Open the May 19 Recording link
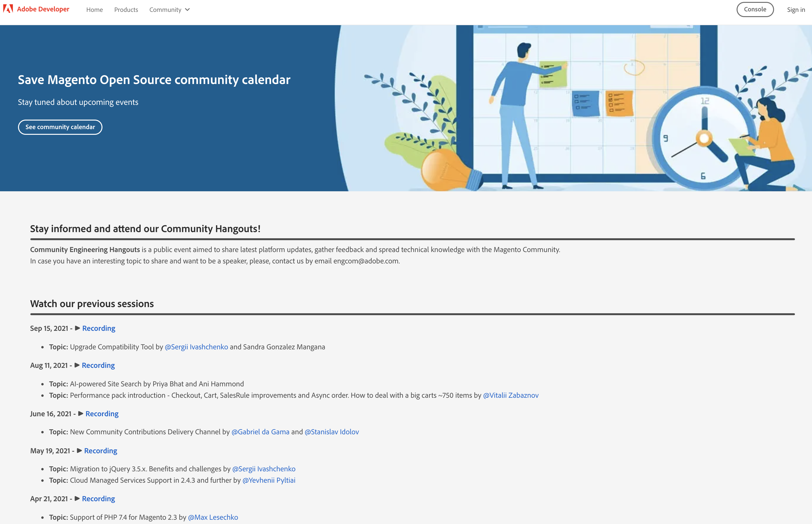 coord(101,450)
